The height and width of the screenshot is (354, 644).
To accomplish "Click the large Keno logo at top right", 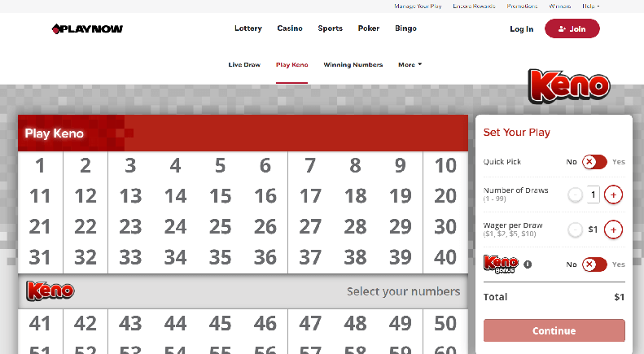I will [569, 85].
